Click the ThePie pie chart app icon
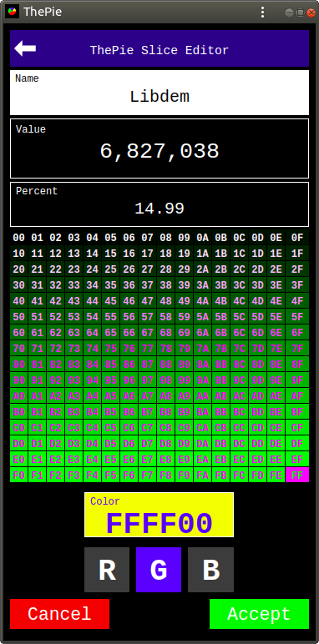Screen dimensions: 319x644 (13, 12)
